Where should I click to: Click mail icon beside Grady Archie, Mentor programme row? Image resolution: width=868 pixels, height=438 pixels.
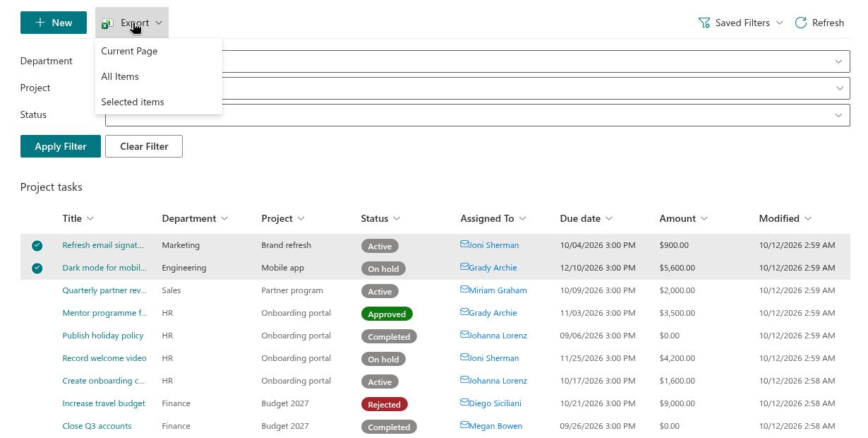pyautogui.click(x=464, y=312)
